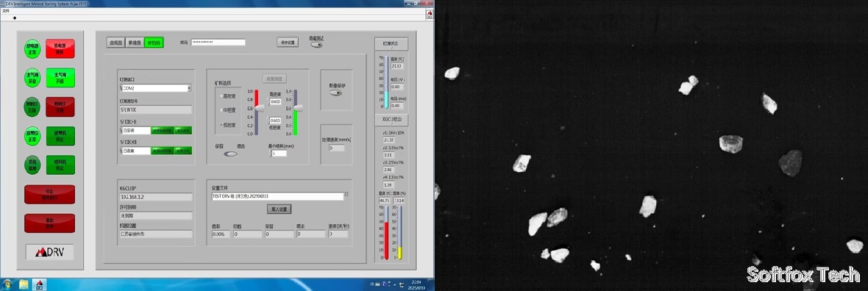Toggle the 图像测试 switch at the top
This screenshot has width=868, height=291.
(316, 45)
